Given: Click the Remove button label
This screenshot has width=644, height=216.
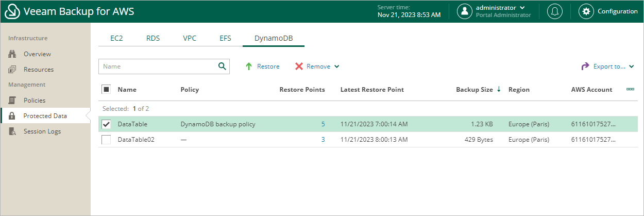Looking at the screenshot, I should [x=318, y=67].
